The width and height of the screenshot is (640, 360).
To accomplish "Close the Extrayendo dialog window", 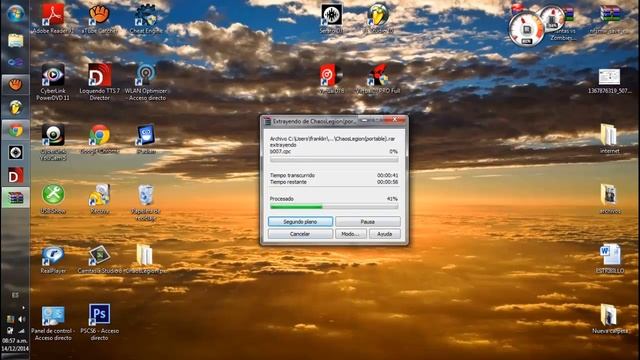I will tap(395, 120).
